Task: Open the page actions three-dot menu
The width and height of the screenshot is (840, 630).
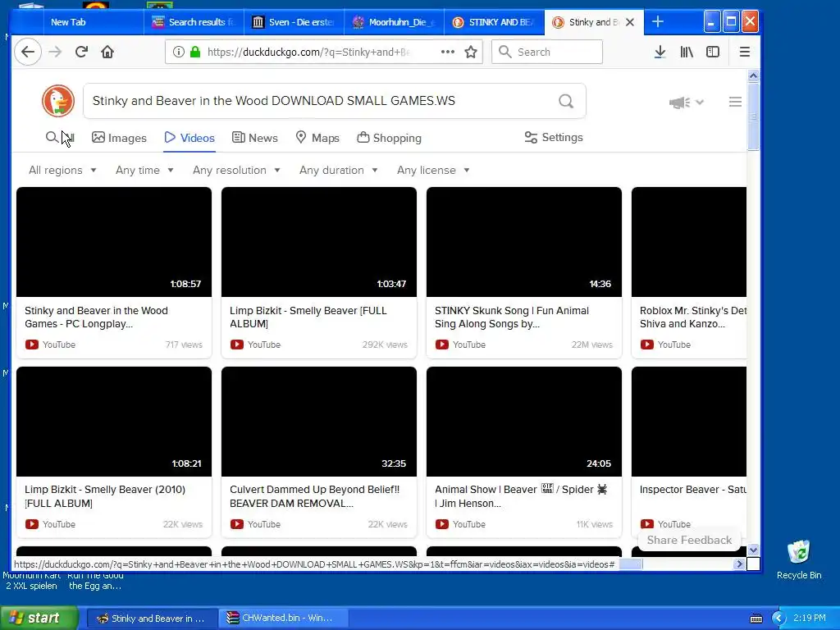Action: coord(448,52)
